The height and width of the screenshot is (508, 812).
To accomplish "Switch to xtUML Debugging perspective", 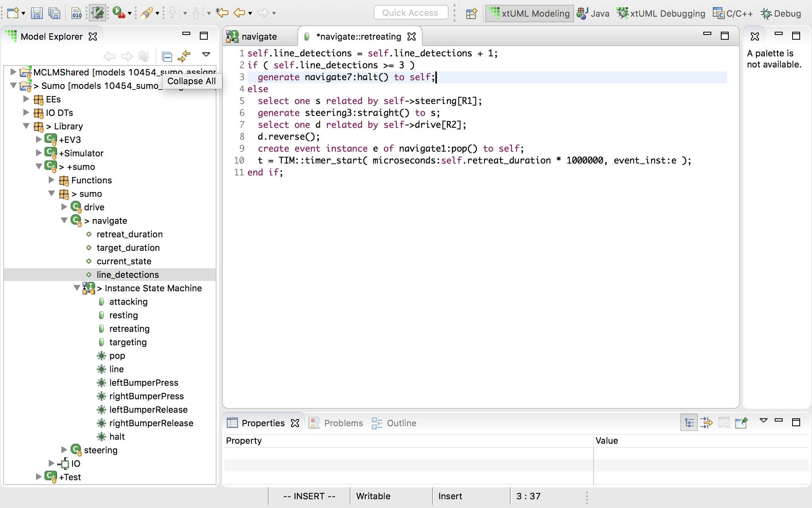I will 661,13.
